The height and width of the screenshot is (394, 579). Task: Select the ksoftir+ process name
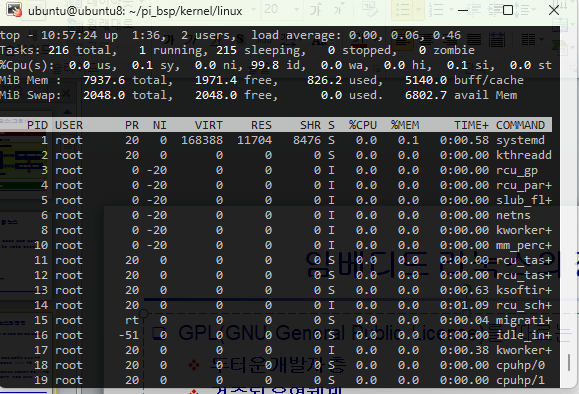[x=524, y=290]
